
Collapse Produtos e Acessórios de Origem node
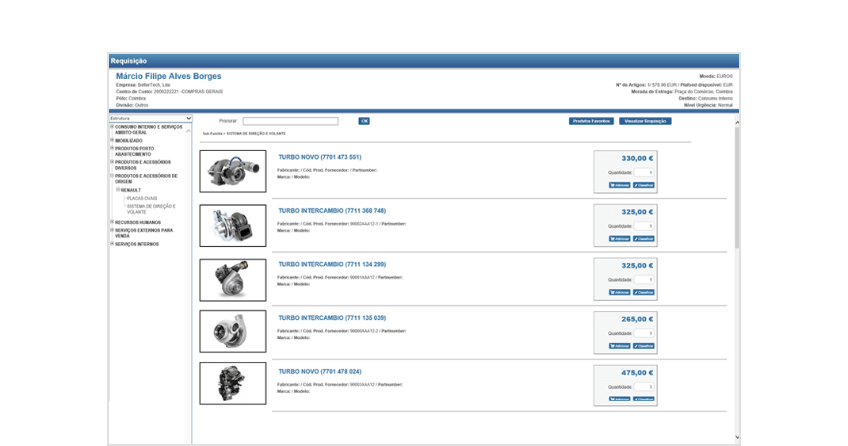click(112, 176)
